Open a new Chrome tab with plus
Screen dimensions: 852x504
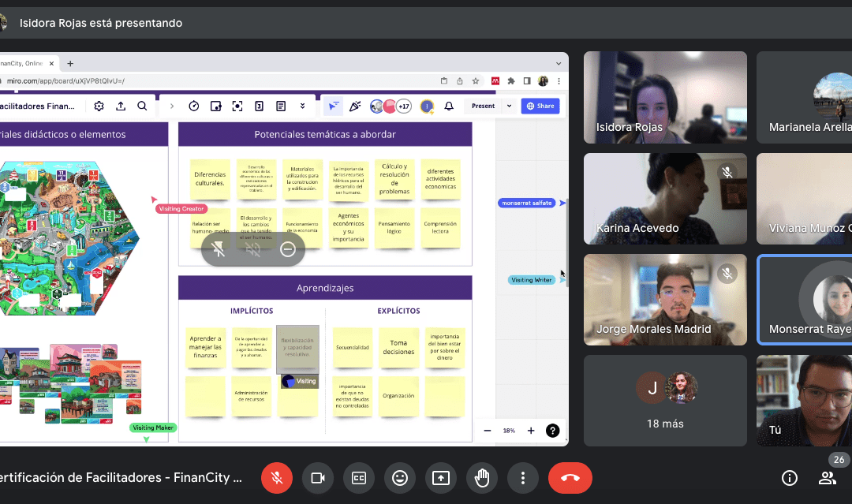coord(70,64)
